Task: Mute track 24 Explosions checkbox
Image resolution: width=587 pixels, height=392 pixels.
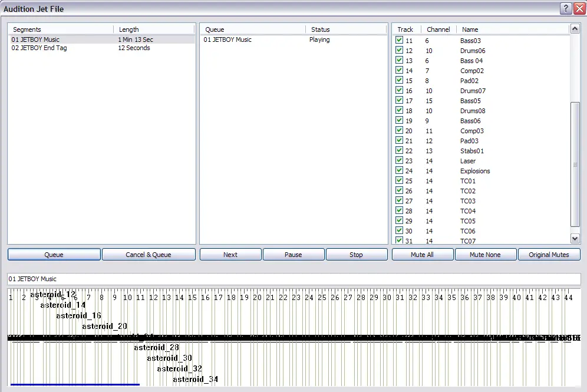Action: (400, 171)
